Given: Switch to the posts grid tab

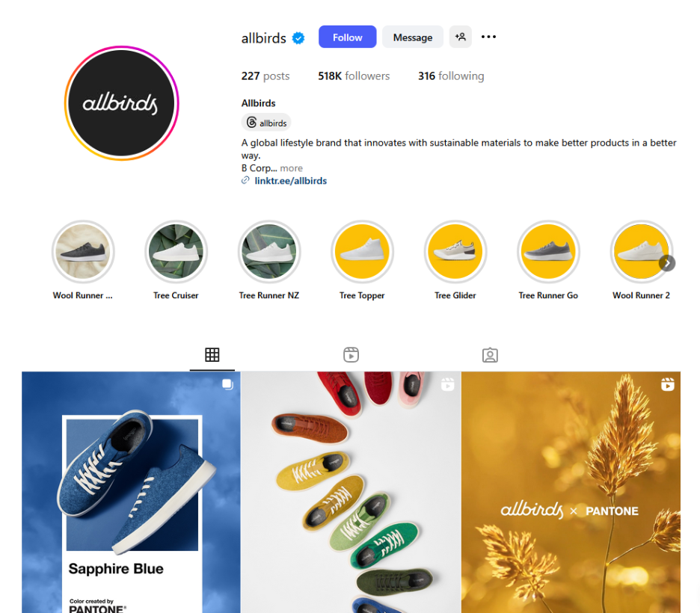Looking at the screenshot, I should (212, 355).
